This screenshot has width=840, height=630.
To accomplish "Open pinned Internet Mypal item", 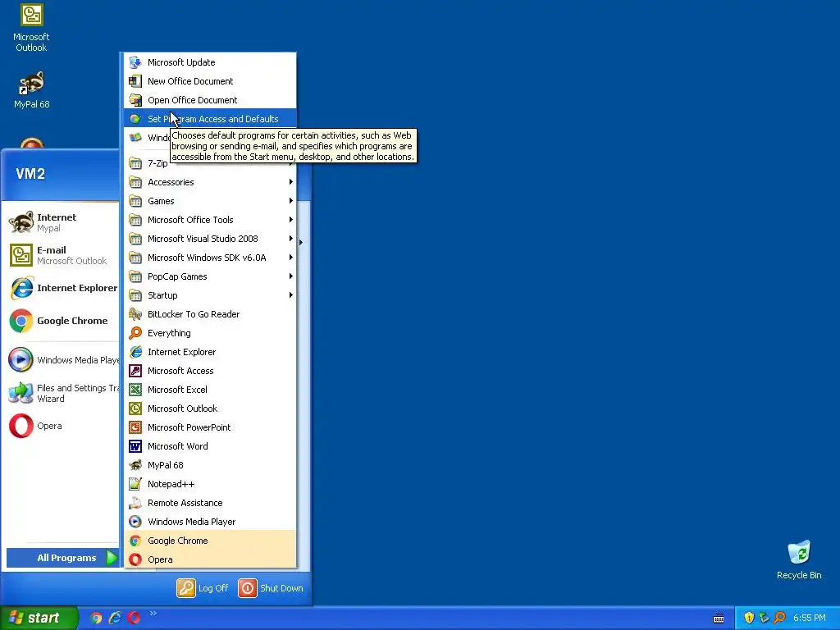I will click(62, 222).
